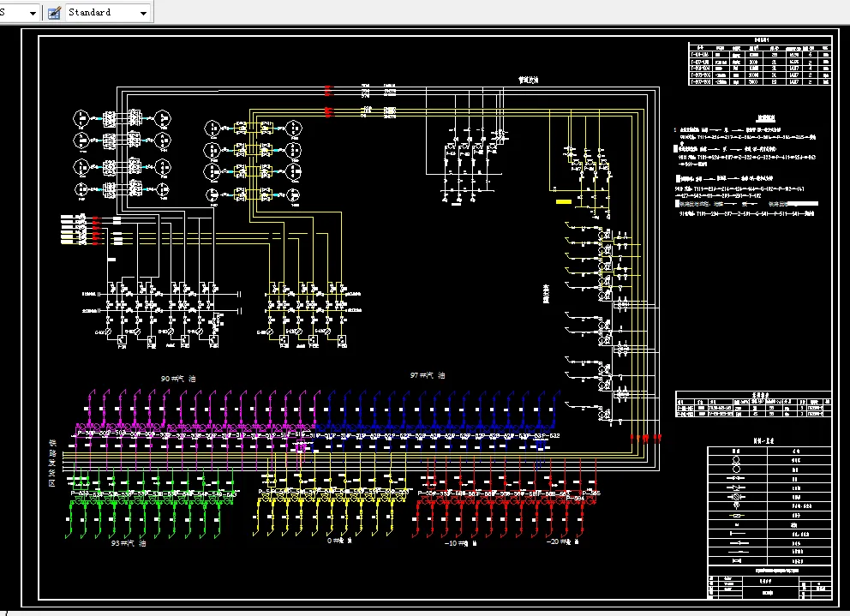This screenshot has height=616, width=850.
Task: Expand the dropdown ending in letter S
Action: pos(33,13)
